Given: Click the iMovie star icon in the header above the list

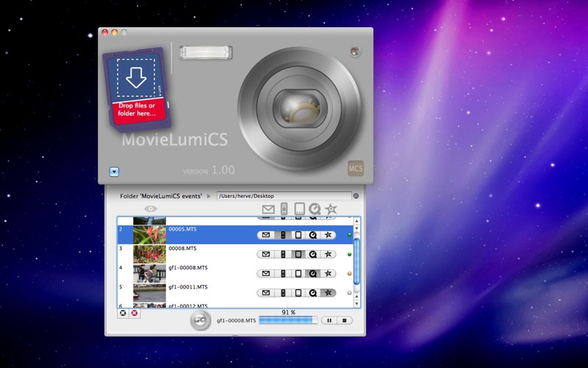Looking at the screenshot, I should 331,209.
